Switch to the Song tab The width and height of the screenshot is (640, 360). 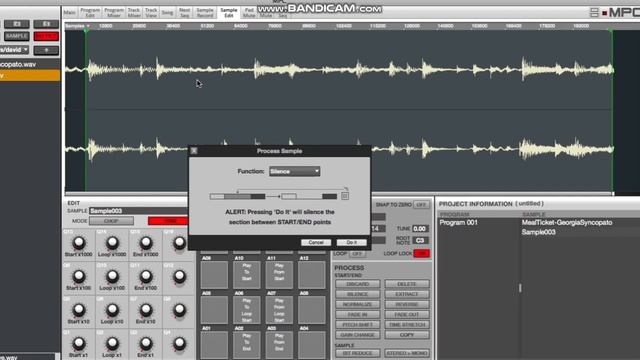(x=167, y=13)
